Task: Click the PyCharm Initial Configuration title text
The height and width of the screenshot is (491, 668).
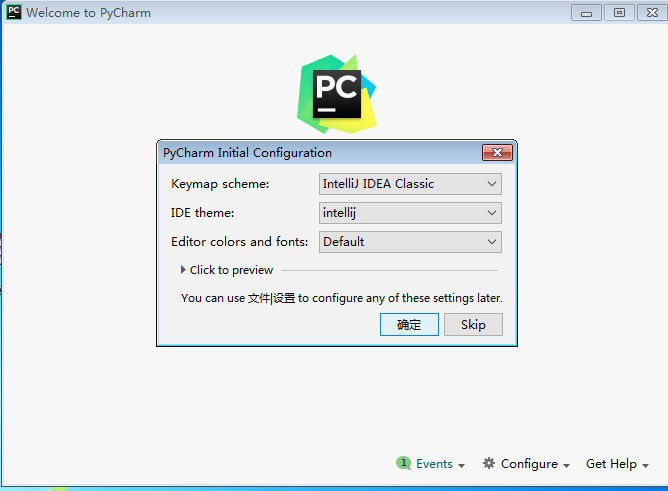Action: 247,153
